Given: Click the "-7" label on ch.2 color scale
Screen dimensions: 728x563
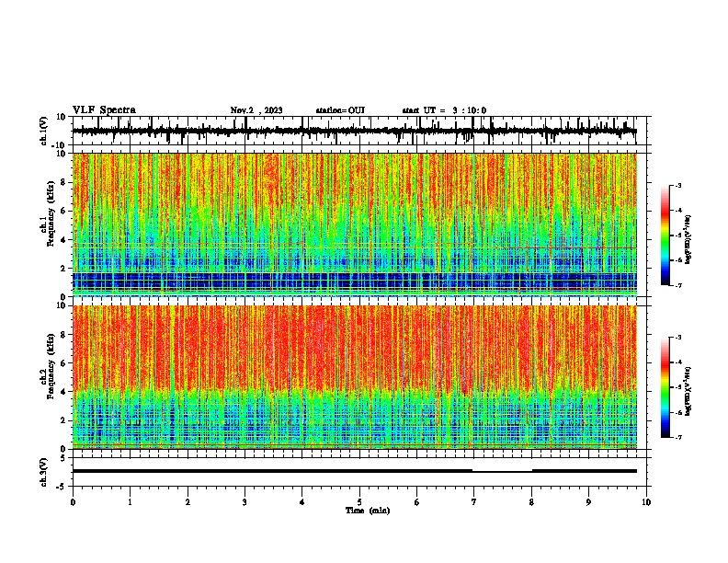Looking at the screenshot, I should pyautogui.click(x=678, y=437).
